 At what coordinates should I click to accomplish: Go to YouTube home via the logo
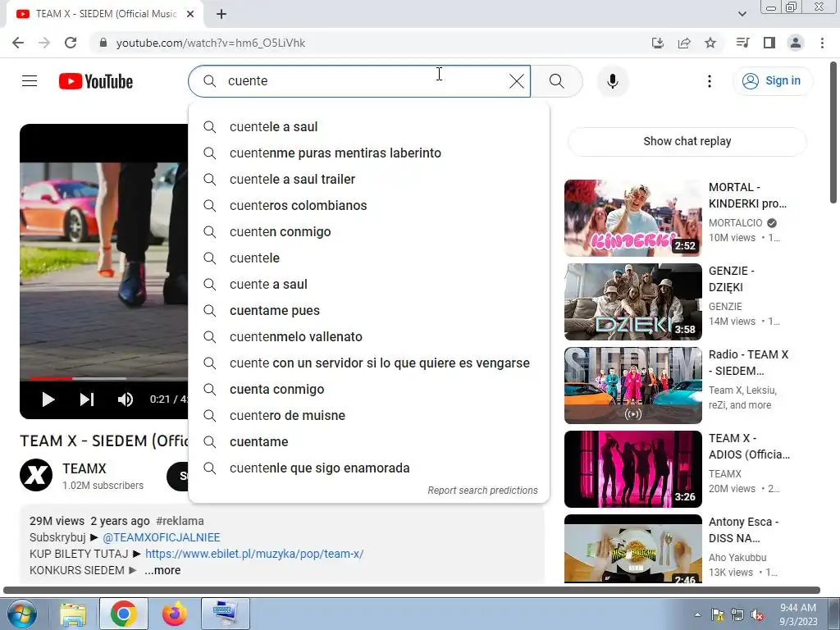click(96, 81)
